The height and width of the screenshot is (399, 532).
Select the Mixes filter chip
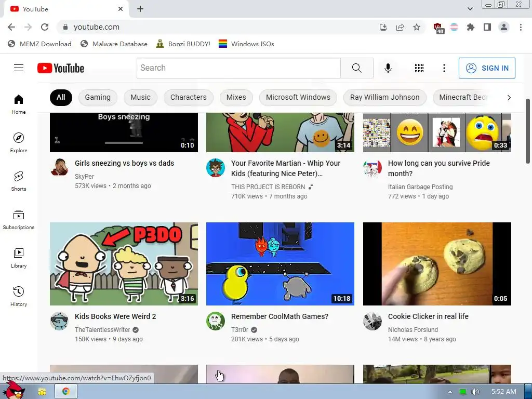tap(236, 98)
